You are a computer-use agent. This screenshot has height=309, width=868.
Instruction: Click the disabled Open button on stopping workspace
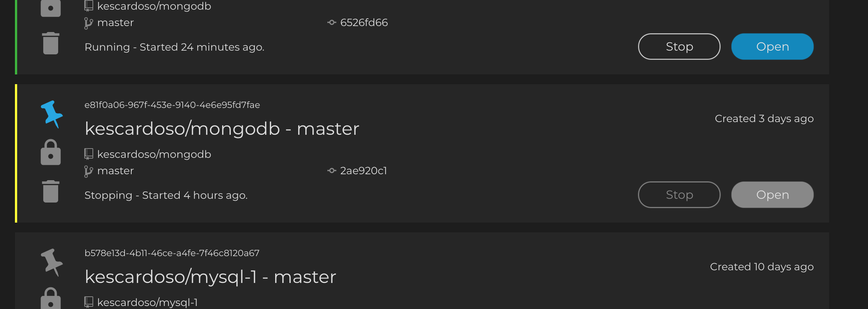(x=772, y=194)
